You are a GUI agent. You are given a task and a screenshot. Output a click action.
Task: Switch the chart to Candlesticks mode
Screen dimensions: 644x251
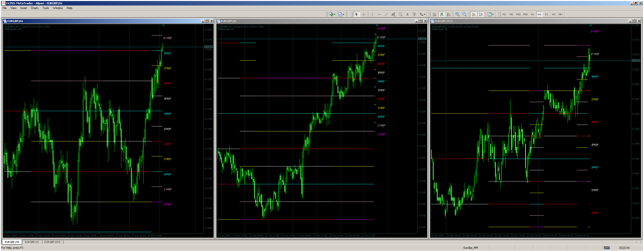(x=441, y=14)
